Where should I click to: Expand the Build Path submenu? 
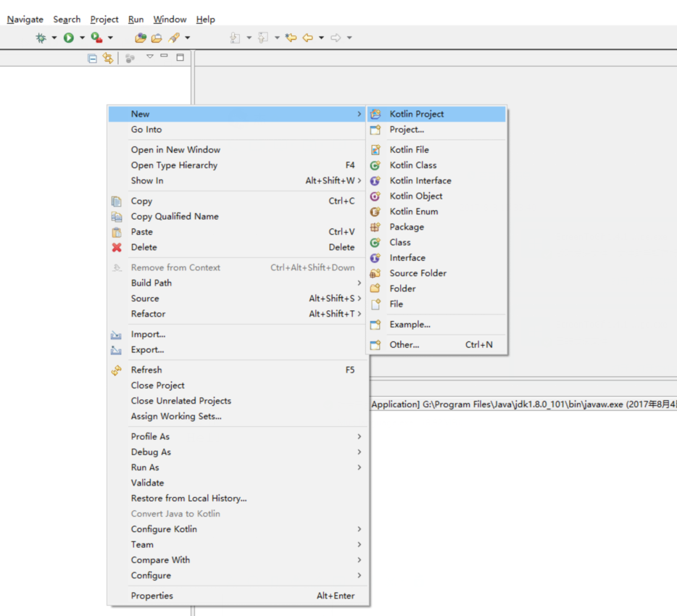237,283
